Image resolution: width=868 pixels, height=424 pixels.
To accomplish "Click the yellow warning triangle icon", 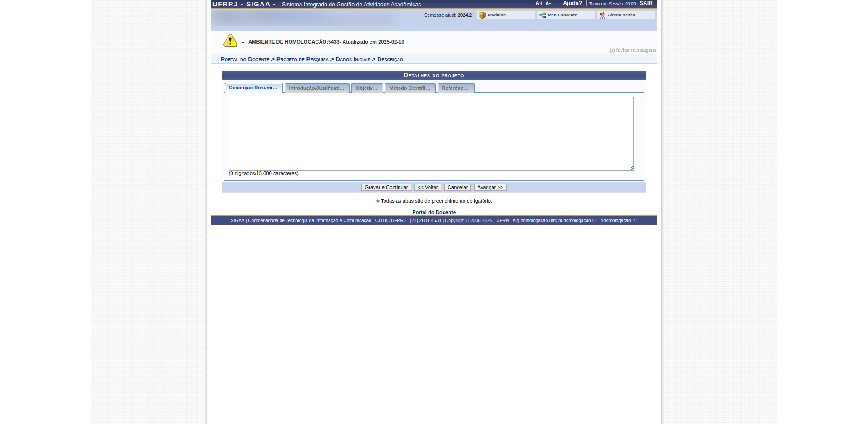I will click(230, 41).
